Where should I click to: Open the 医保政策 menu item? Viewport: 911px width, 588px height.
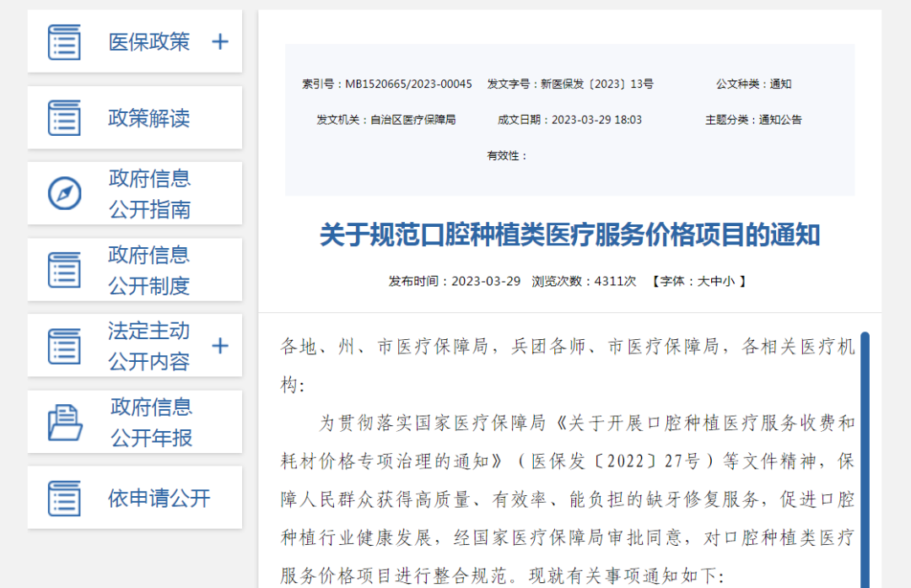pyautogui.click(x=135, y=41)
